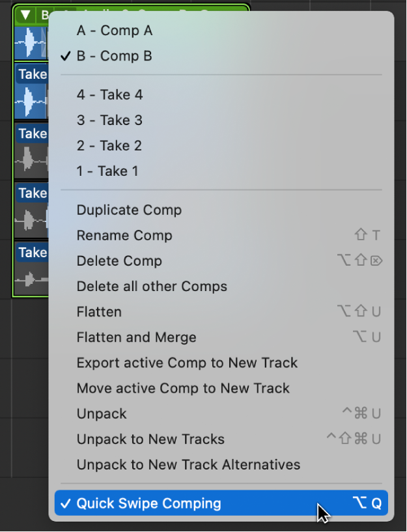Unpack the take folder
The image size is (407, 532).
[103, 413]
